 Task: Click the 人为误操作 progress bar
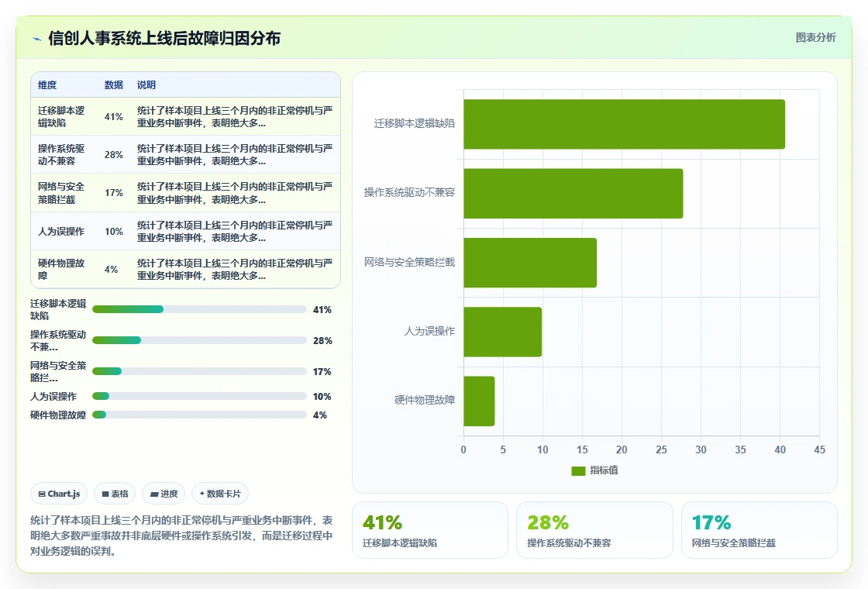(x=199, y=396)
